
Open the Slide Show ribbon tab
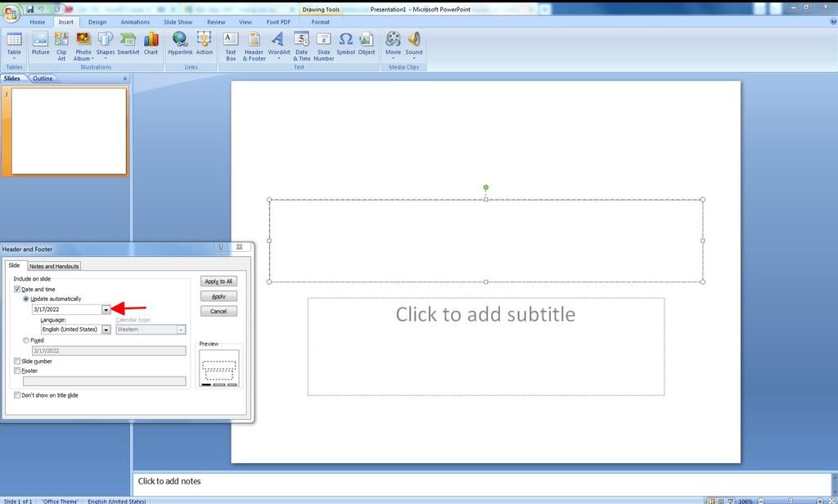pyautogui.click(x=178, y=22)
